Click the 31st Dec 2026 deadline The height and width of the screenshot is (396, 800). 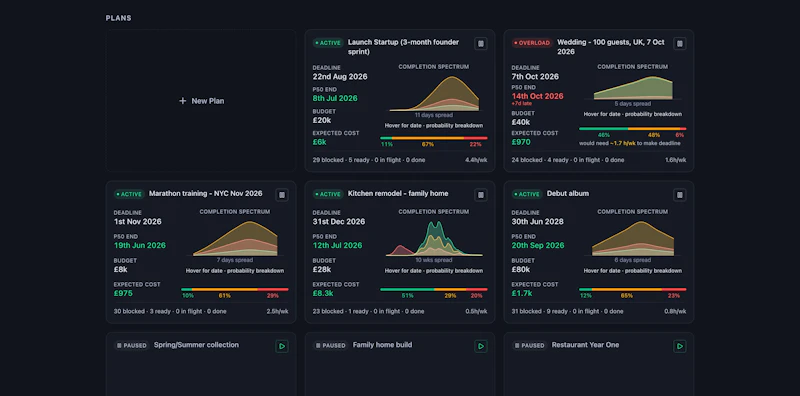(339, 221)
